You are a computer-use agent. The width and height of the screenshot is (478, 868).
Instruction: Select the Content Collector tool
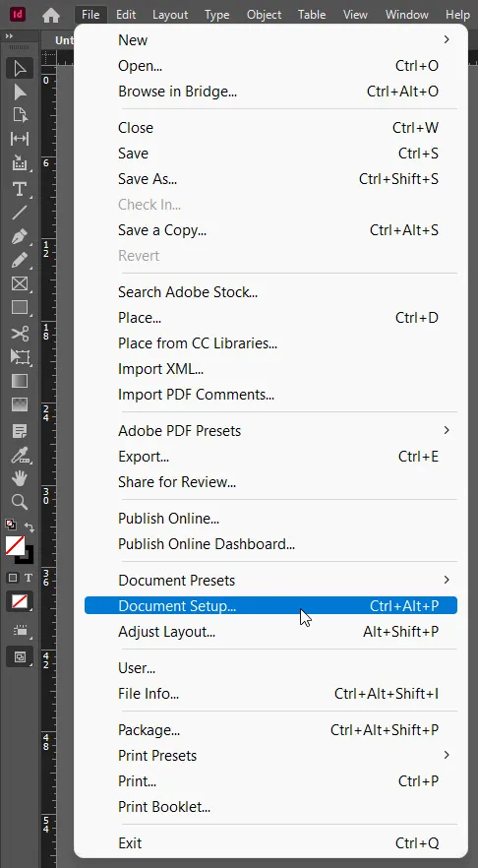point(20,162)
